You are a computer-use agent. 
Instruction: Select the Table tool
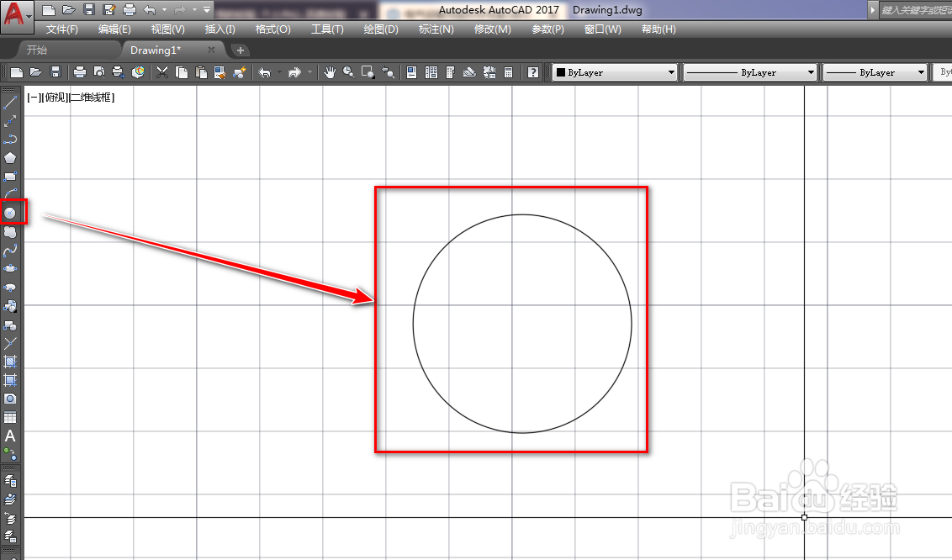[x=10, y=417]
